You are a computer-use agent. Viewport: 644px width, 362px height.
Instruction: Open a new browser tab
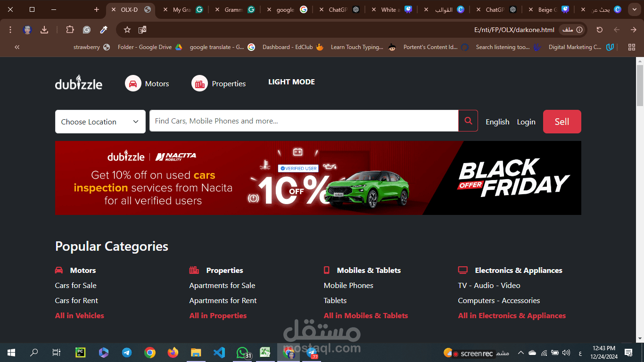(97, 9)
